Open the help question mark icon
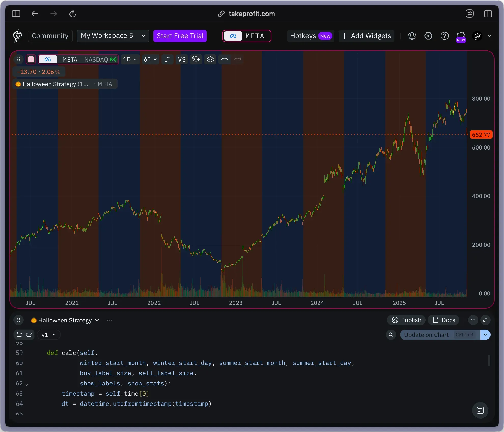The height and width of the screenshot is (432, 504). [445, 36]
